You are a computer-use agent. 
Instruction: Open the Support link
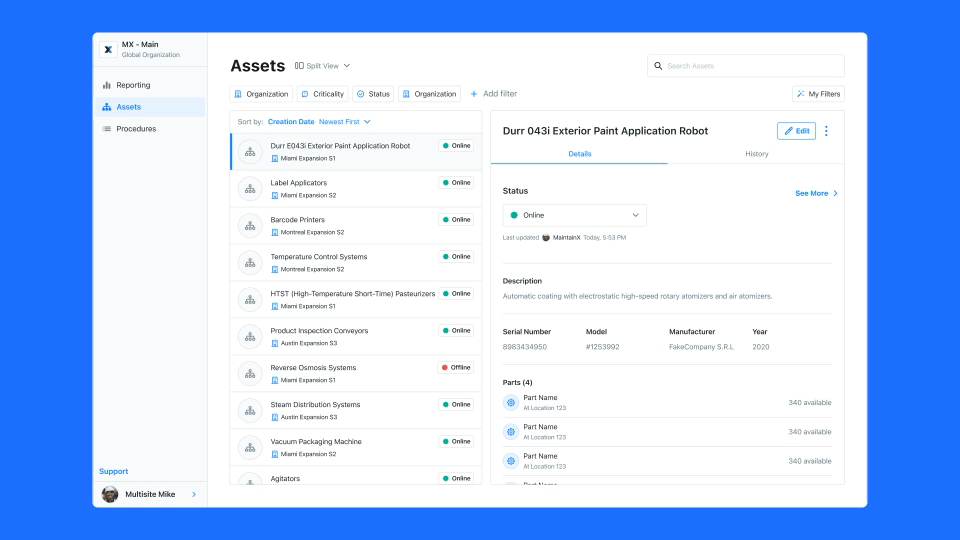tap(113, 471)
